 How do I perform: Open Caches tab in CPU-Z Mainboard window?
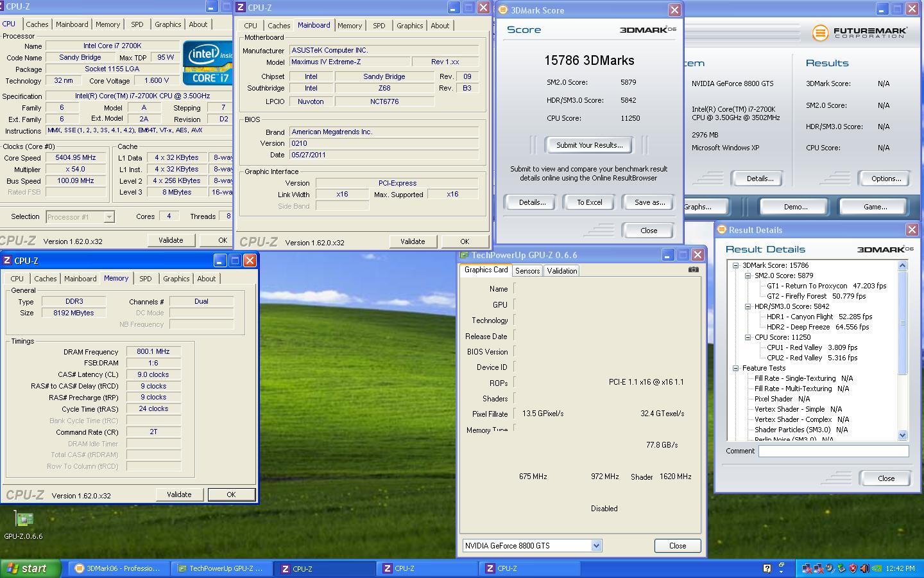click(x=278, y=26)
